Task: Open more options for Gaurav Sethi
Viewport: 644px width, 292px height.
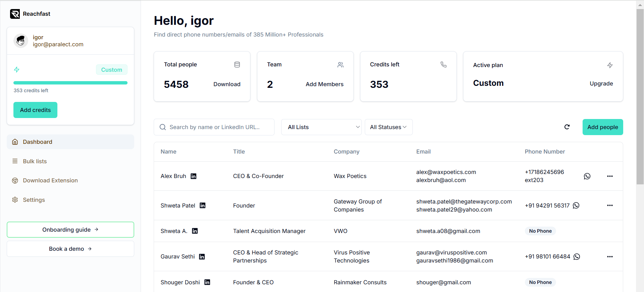Action: (x=610, y=257)
